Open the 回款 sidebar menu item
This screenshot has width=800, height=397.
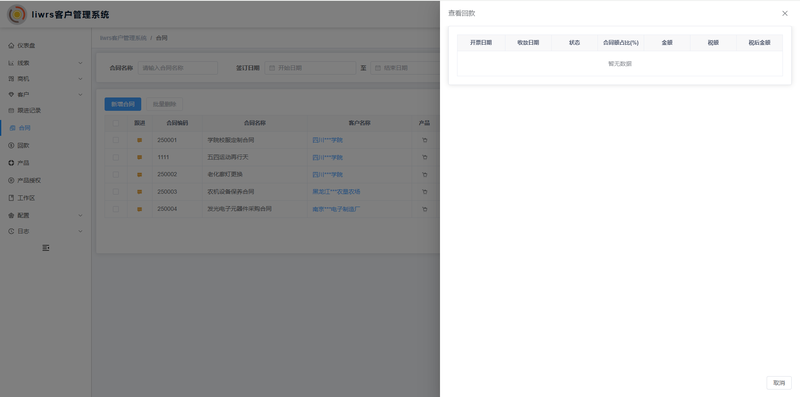pos(46,145)
